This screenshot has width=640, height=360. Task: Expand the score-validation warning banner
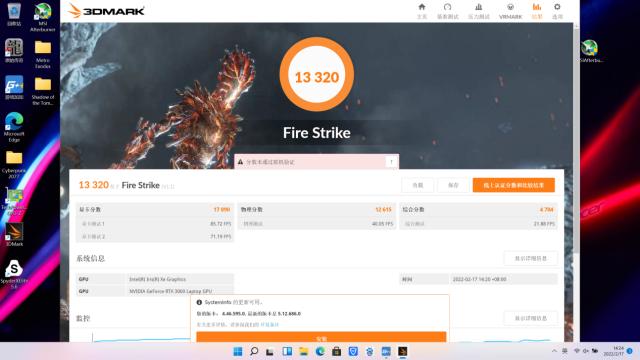[391, 162]
